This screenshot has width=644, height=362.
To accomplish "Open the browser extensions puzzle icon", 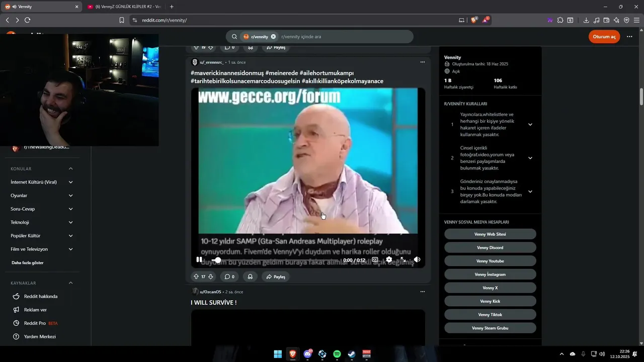I will (x=560, y=20).
